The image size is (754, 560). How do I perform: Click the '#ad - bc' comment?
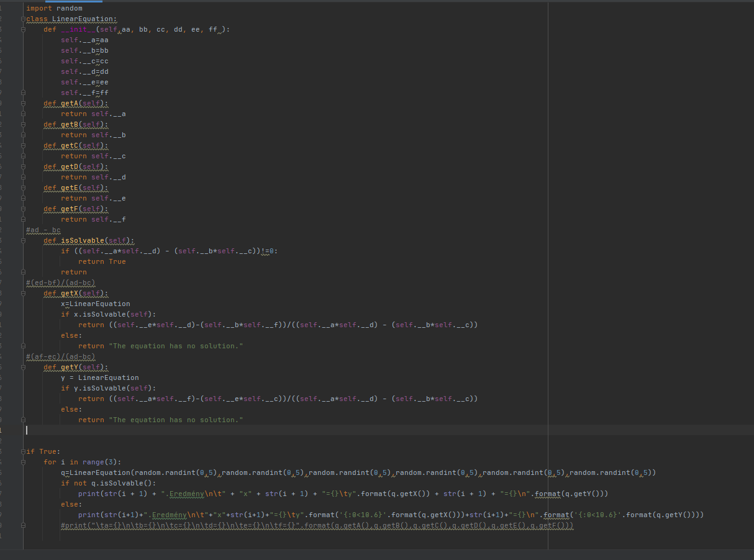pos(43,230)
